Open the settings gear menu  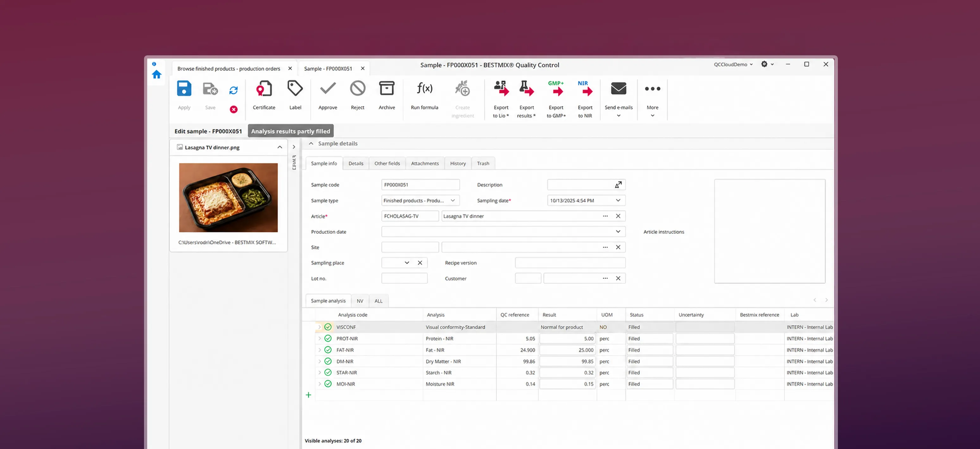(767, 64)
